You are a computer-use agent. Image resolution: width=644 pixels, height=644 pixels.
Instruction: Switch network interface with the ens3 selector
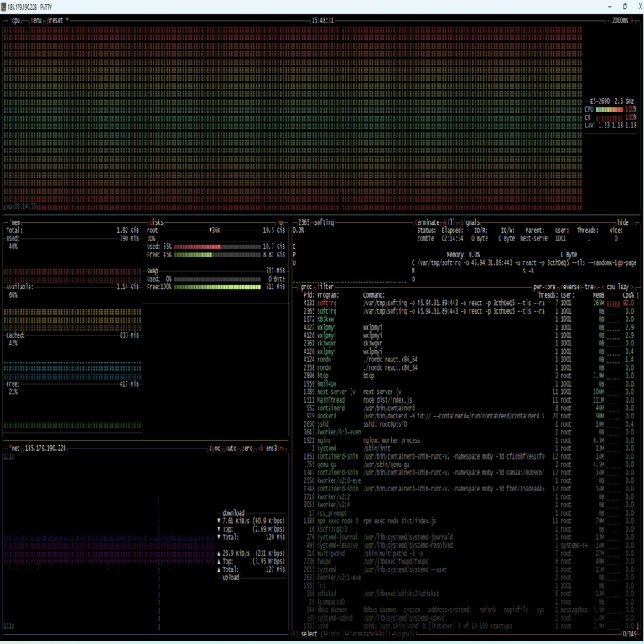point(271,449)
